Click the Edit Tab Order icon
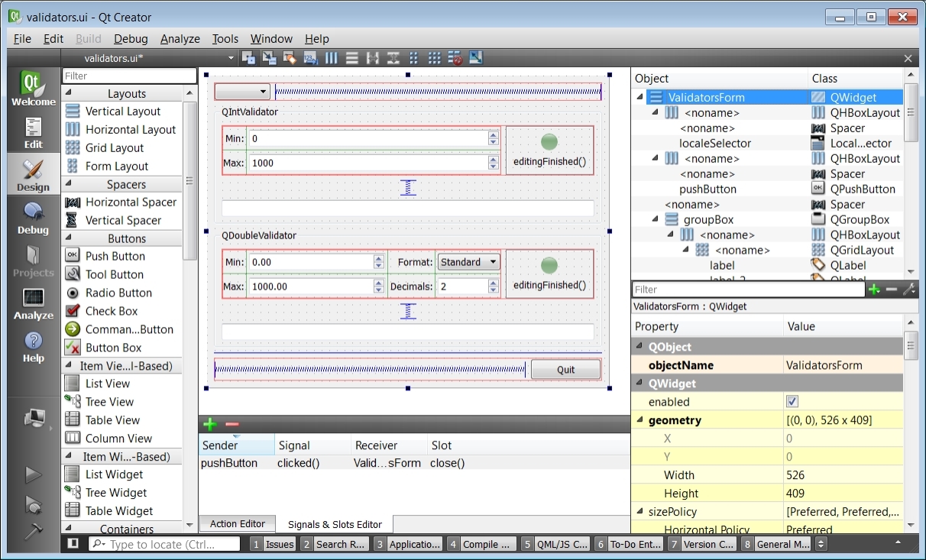 pyautogui.click(x=310, y=58)
